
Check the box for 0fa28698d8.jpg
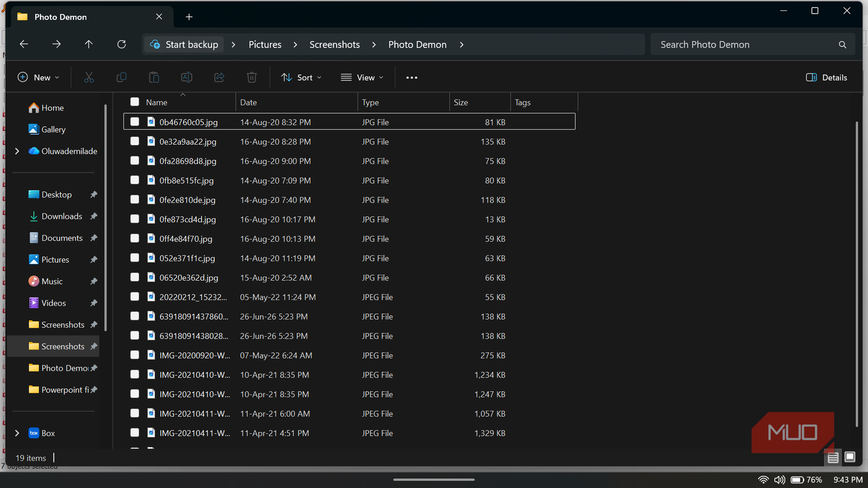click(x=135, y=160)
